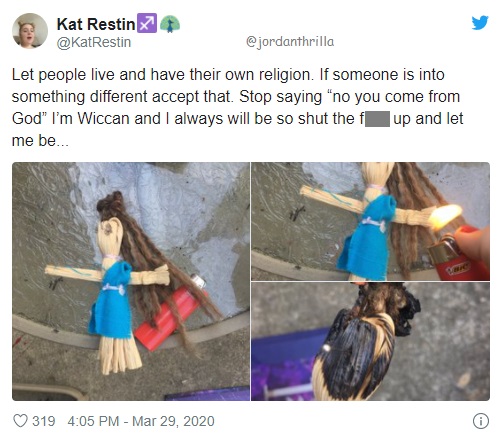Open the 4:05 PM Mar 29, 2020 timestamp
499x436 pixels.
coord(141,421)
